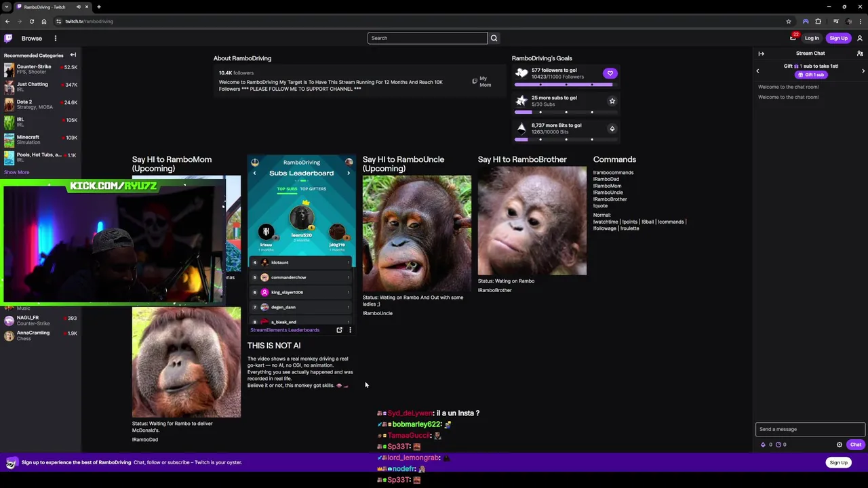Bookmark this page with the star icon
The image size is (868, 488).
(788, 21)
